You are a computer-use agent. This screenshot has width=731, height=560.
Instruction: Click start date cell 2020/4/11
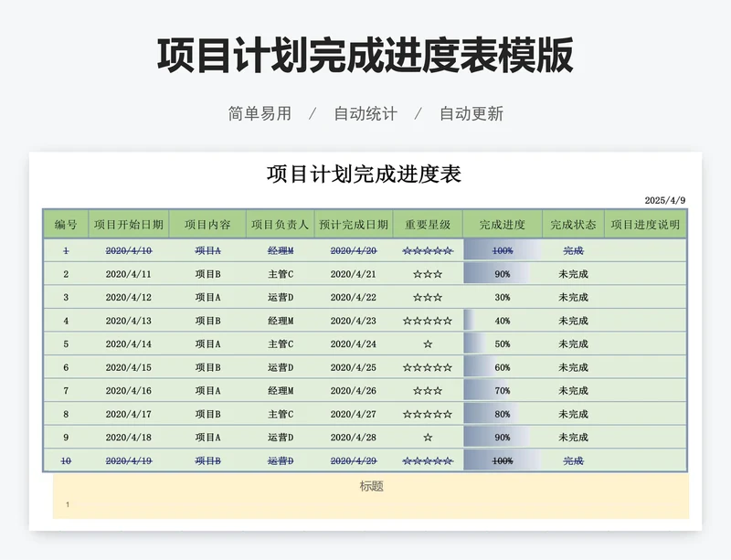[129, 274]
